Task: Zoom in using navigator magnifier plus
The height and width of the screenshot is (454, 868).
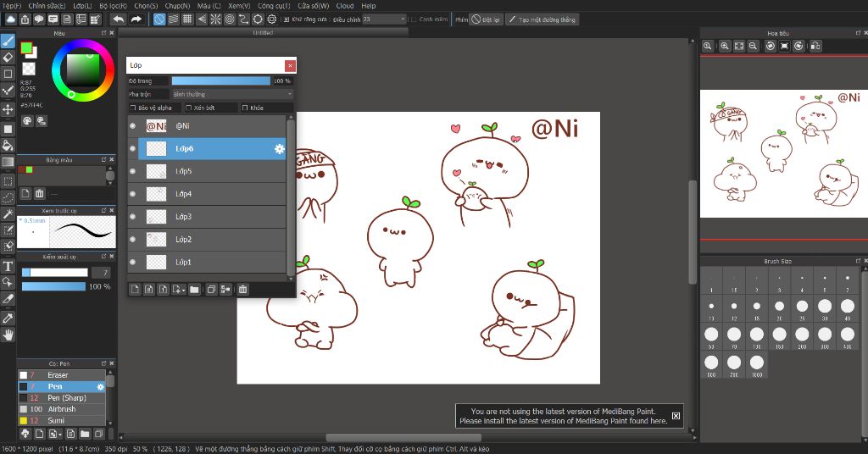Action: click(724, 46)
